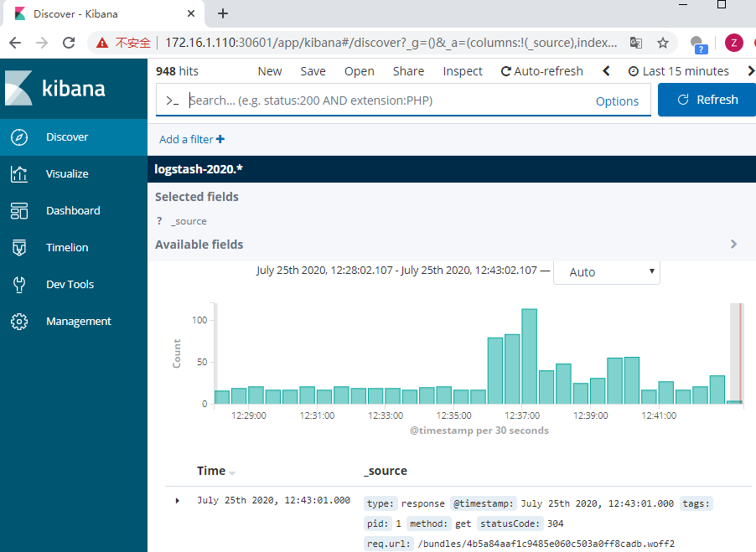Click the @timestamp: field label
Viewport: 756px width, 552px height.
click(x=483, y=503)
